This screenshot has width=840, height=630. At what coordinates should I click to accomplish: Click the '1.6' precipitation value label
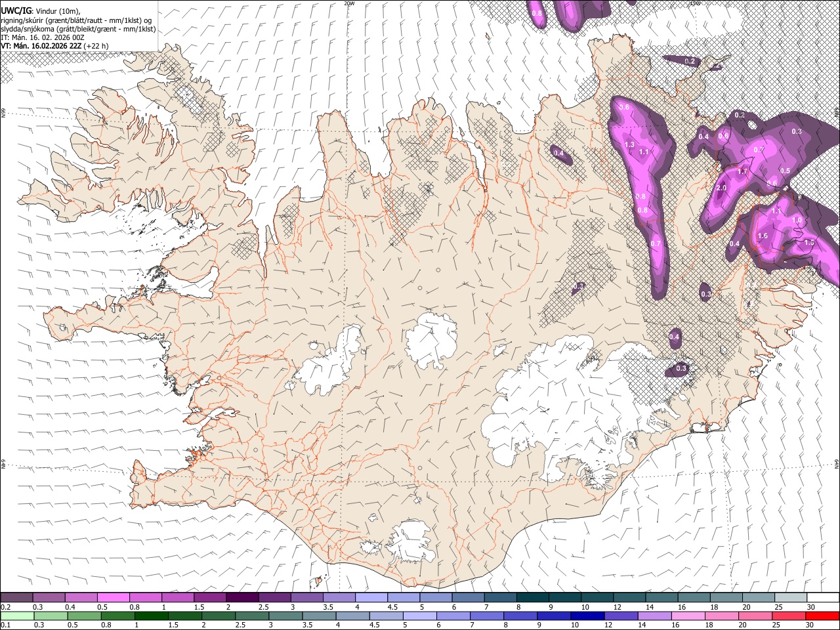(x=763, y=236)
